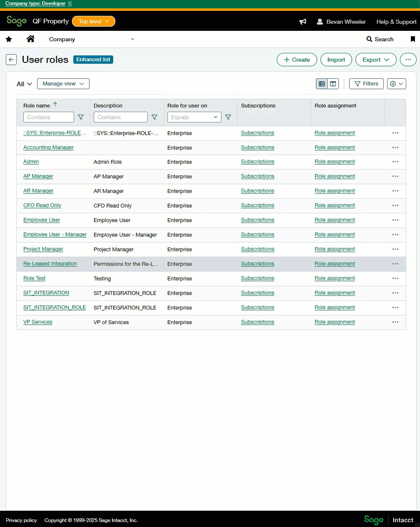Click the bookmark icon beside Search
The height and width of the screenshot is (527, 420).
pos(412,39)
